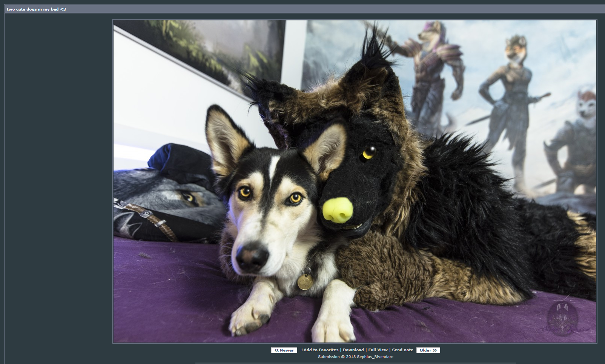Click +Add to Favorites link

click(x=319, y=350)
